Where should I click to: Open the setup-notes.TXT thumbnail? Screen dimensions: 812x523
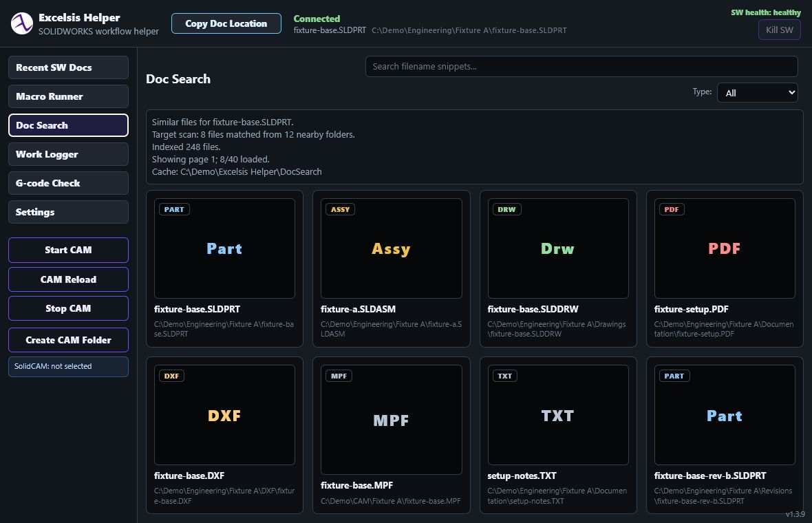pos(558,415)
